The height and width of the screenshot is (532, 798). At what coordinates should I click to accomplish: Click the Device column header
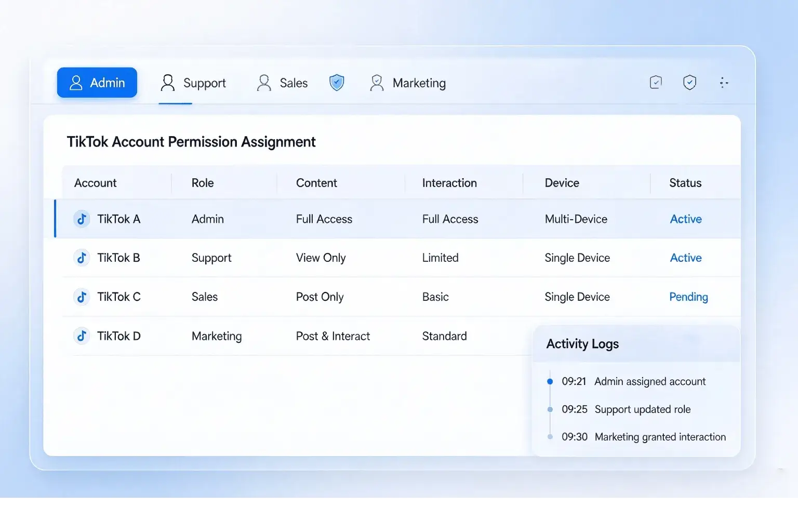point(562,183)
